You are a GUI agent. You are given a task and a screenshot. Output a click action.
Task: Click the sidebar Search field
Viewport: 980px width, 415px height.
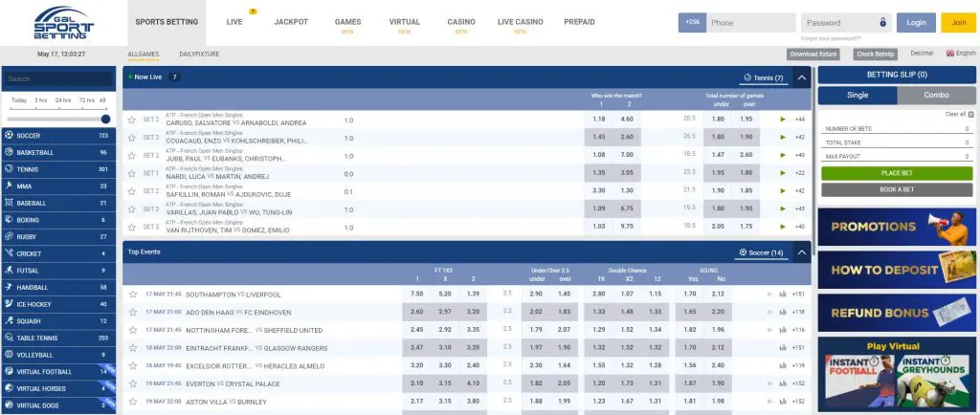pyautogui.click(x=58, y=79)
